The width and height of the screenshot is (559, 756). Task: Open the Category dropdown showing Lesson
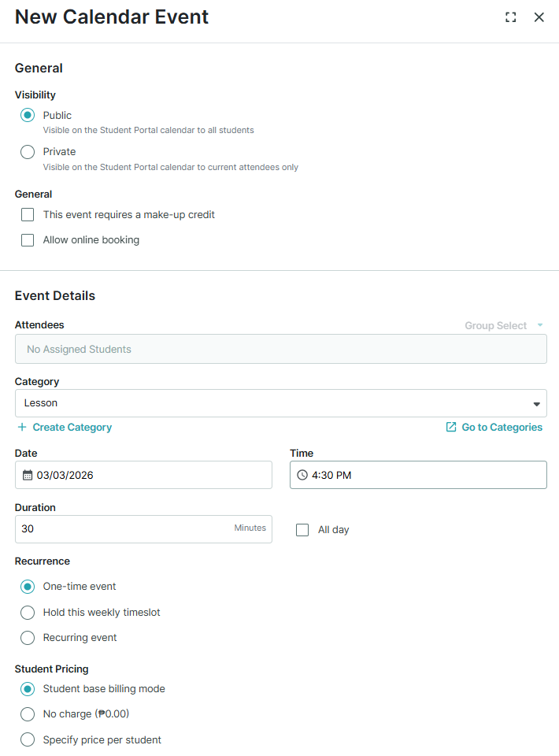click(281, 402)
